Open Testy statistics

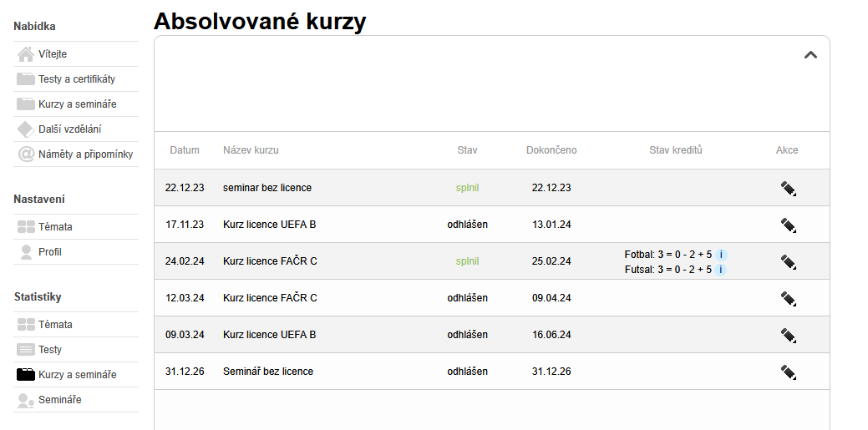[50, 350]
